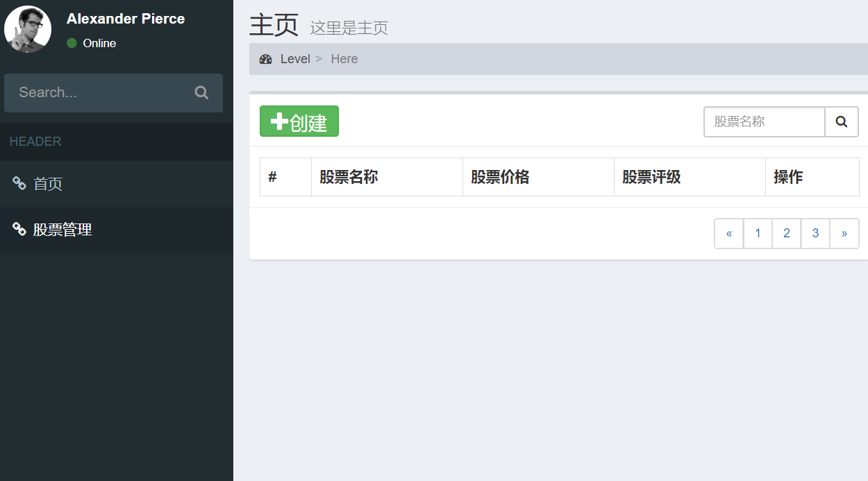Click the Here breadcrumb entry
The image size is (868, 481).
click(x=344, y=59)
